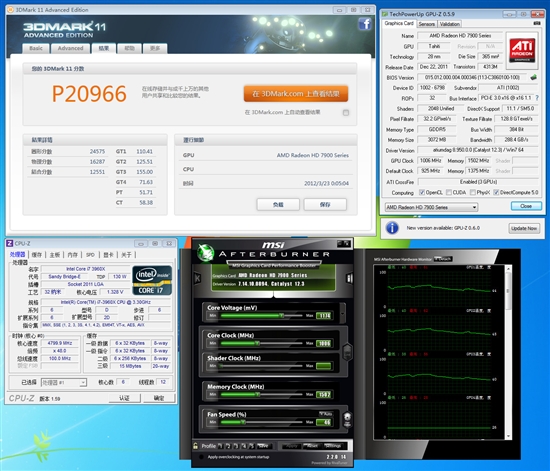Click the hardware monitor vertical scrollbar

(x=509, y=352)
